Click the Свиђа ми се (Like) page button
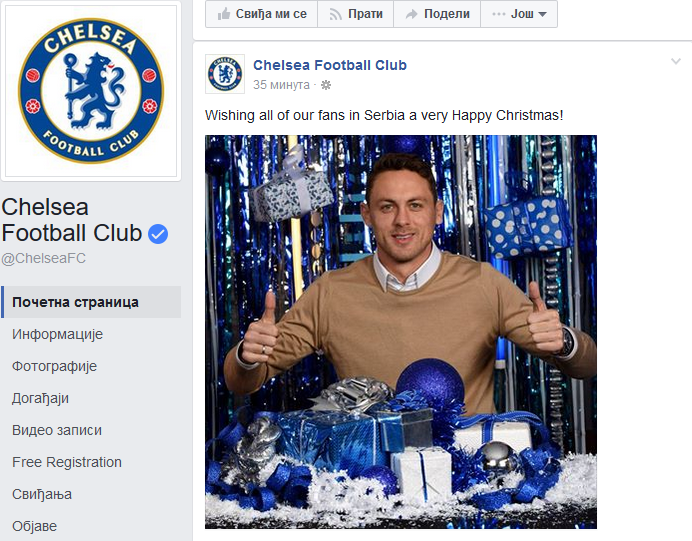 262,14
